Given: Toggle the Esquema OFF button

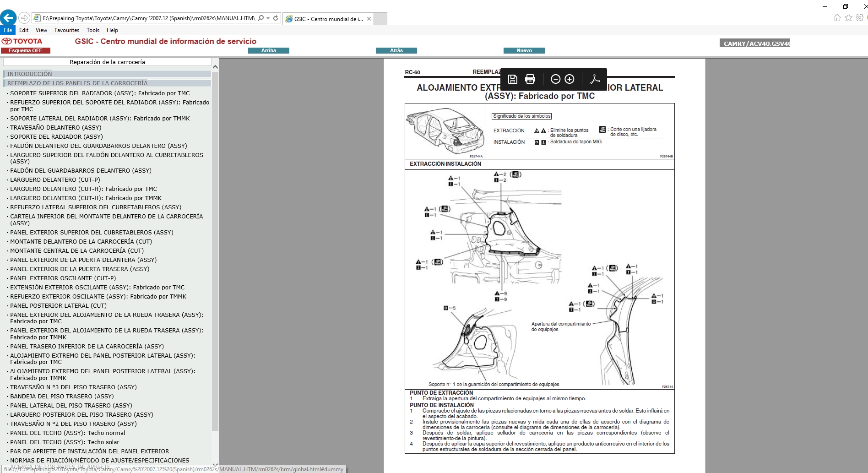Looking at the screenshot, I should click(x=26, y=50).
